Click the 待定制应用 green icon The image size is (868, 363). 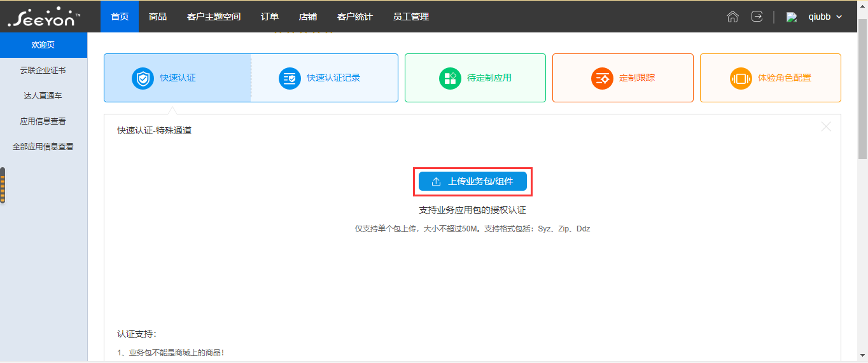pos(450,78)
